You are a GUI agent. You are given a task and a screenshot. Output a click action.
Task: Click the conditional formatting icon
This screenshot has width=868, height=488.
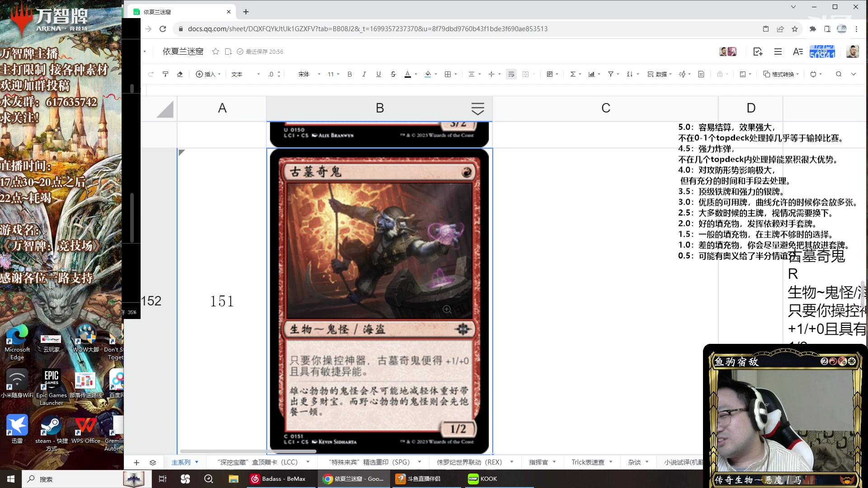point(550,74)
